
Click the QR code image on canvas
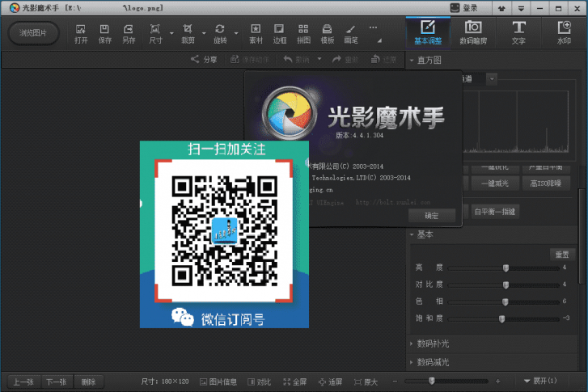[x=224, y=234]
